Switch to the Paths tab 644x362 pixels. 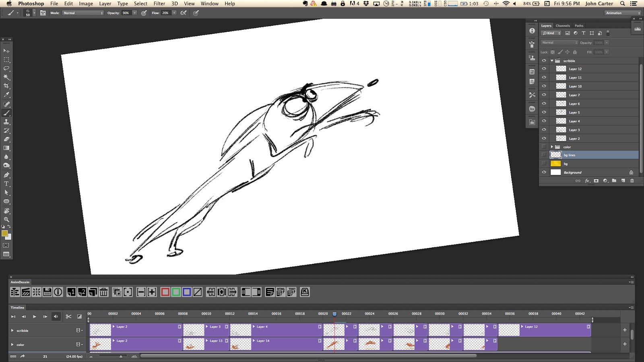(x=579, y=26)
